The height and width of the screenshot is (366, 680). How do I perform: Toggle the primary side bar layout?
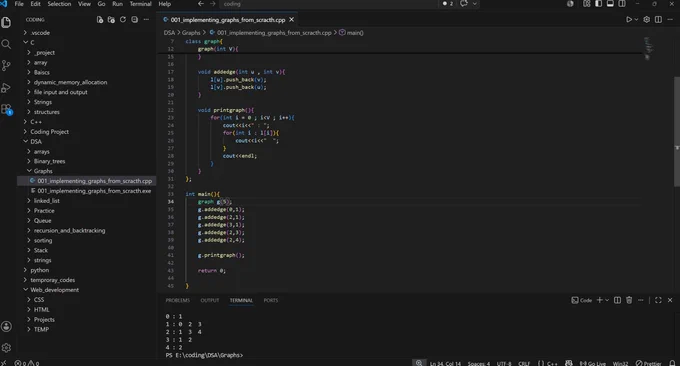pyautogui.click(x=598, y=3)
